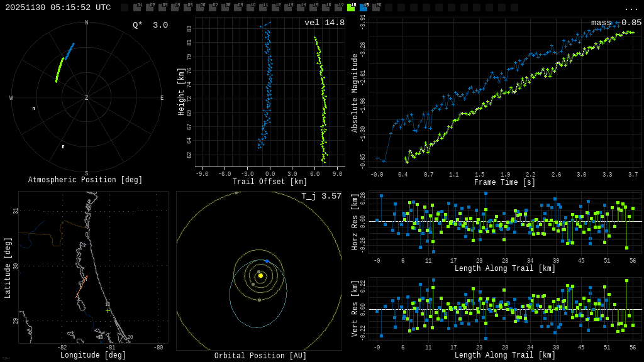Click the zenith Z marker in sky plot

click(x=87, y=98)
